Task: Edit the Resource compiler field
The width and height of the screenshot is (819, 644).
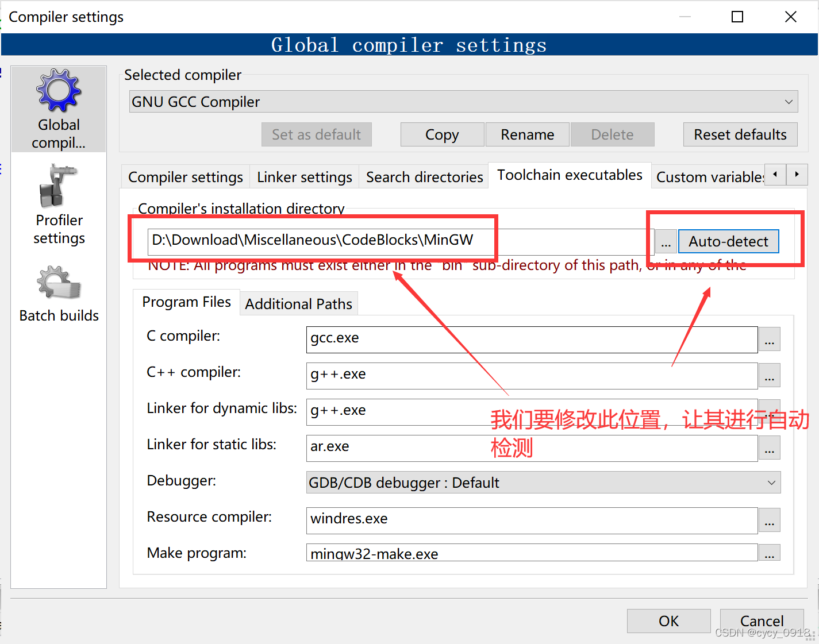Action: pyautogui.click(x=532, y=520)
